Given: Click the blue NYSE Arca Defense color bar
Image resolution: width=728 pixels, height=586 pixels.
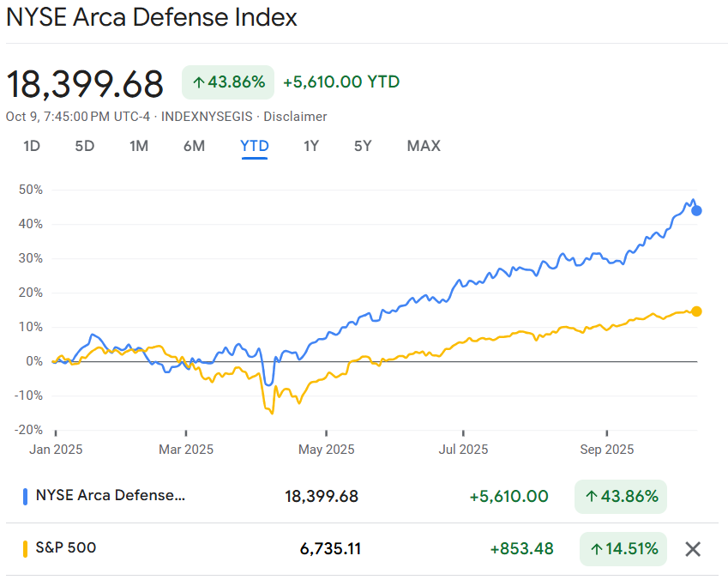Looking at the screenshot, I should click(26, 496).
